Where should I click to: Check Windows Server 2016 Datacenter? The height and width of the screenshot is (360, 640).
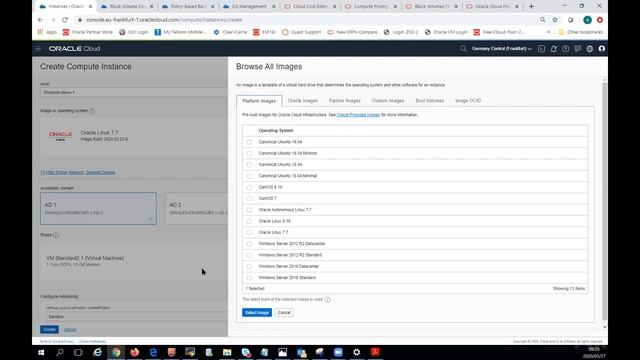coord(249,267)
